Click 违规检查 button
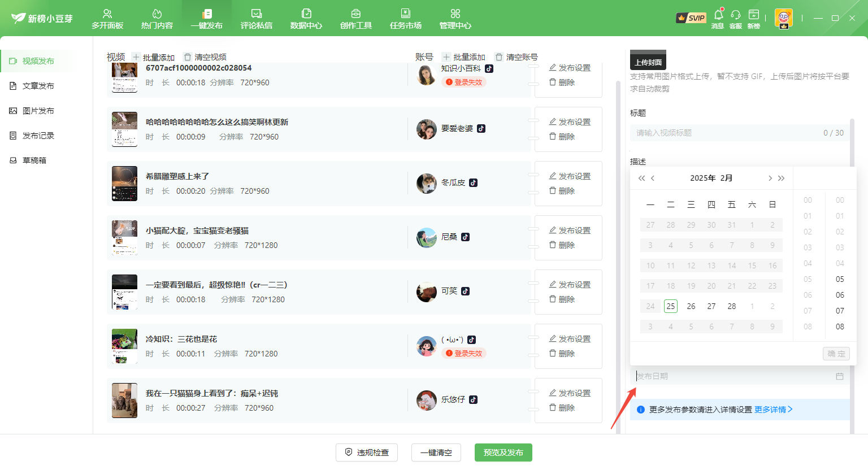The image size is (868, 470). 367,452
